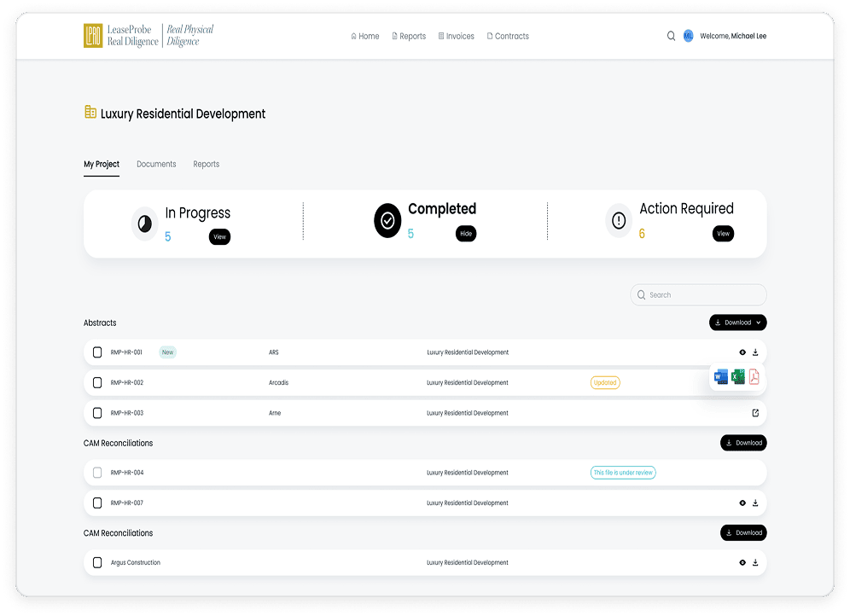Image resolution: width=850 pixels, height=616 pixels.
Task: Tick the RMP-HR-001 checkbox
Action: 97,352
